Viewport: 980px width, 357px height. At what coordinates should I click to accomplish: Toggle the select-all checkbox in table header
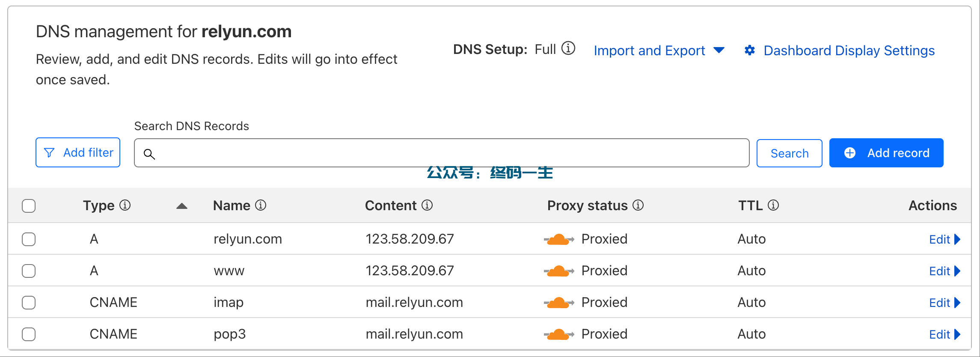coord(29,206)
